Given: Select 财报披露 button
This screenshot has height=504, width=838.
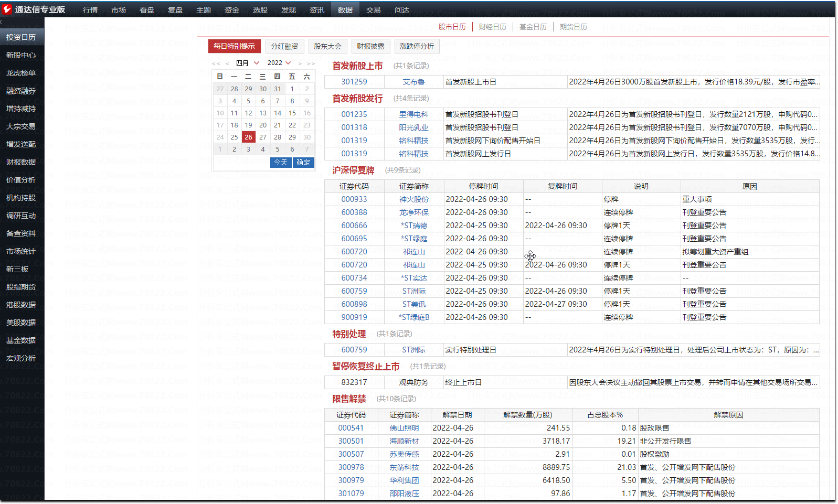Looking at the screenshot, I should (x=371, y=46).
